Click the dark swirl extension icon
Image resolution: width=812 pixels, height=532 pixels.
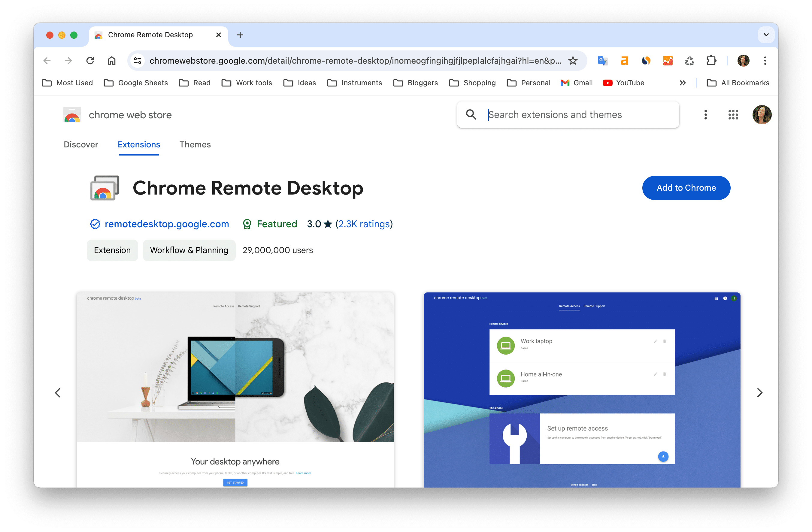646,61
